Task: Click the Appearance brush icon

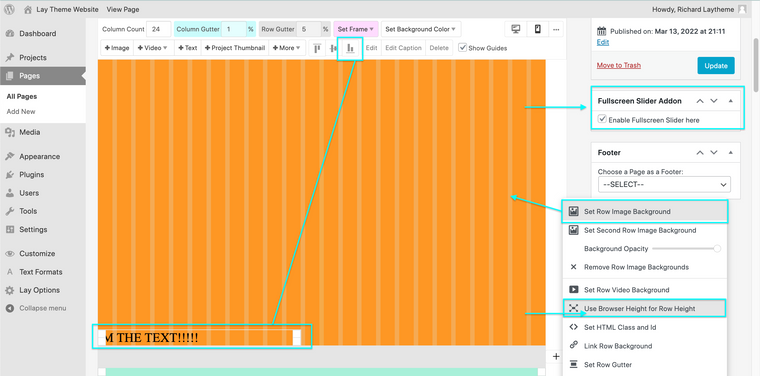Action: pyautogui.click(x=10, y=157)
